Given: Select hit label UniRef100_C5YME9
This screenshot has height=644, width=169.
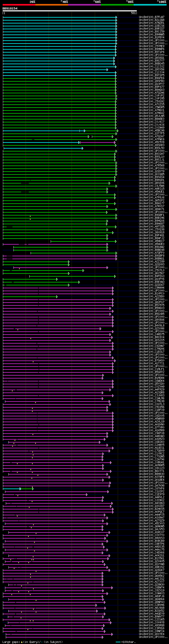Looking at the screenshot, I should [x=152, y=46].
